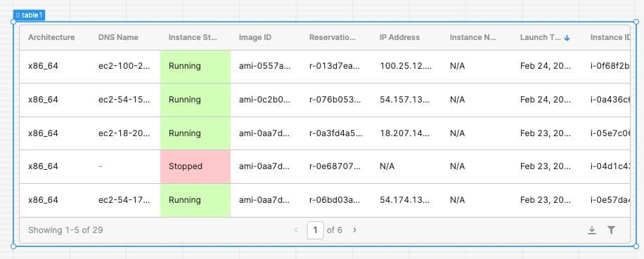Click the table1 component label tag
644x259 pixels.
point(29,15)
